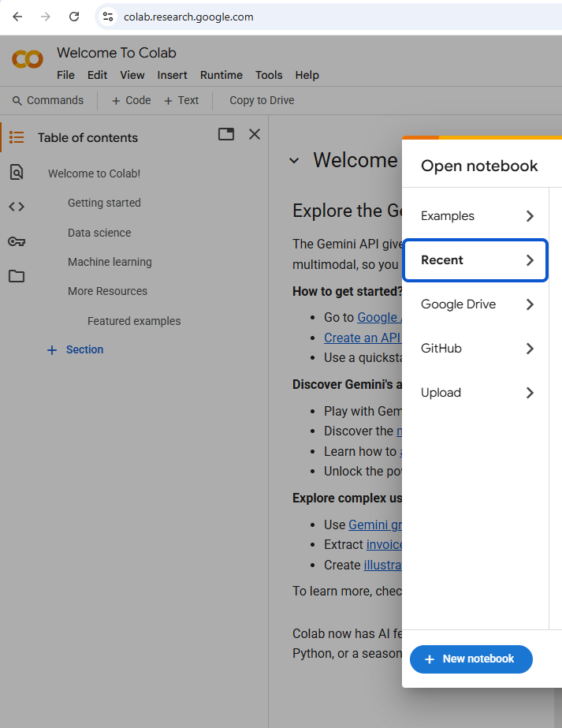Click the Colab CO logo
562x728 pixels.
[28, 59]
